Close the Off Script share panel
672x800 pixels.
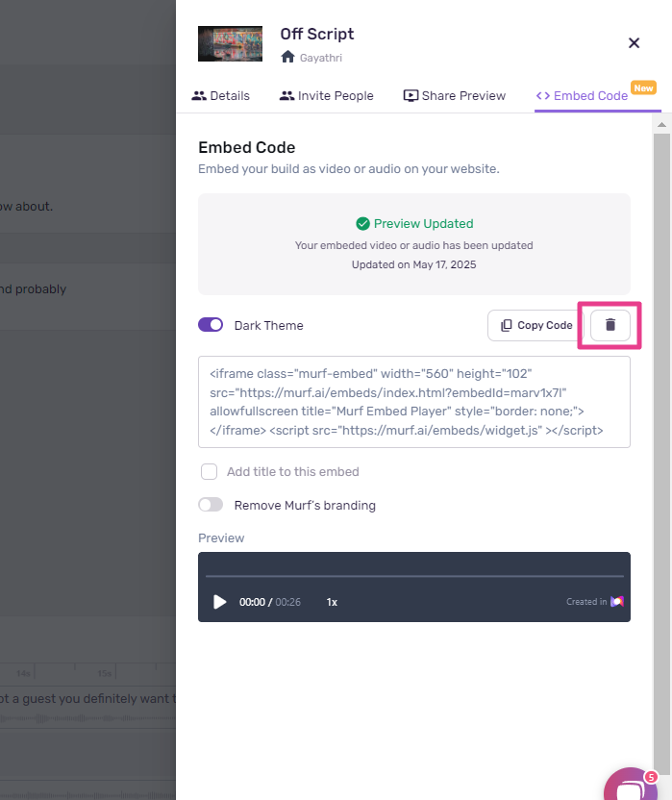point(634,43)
